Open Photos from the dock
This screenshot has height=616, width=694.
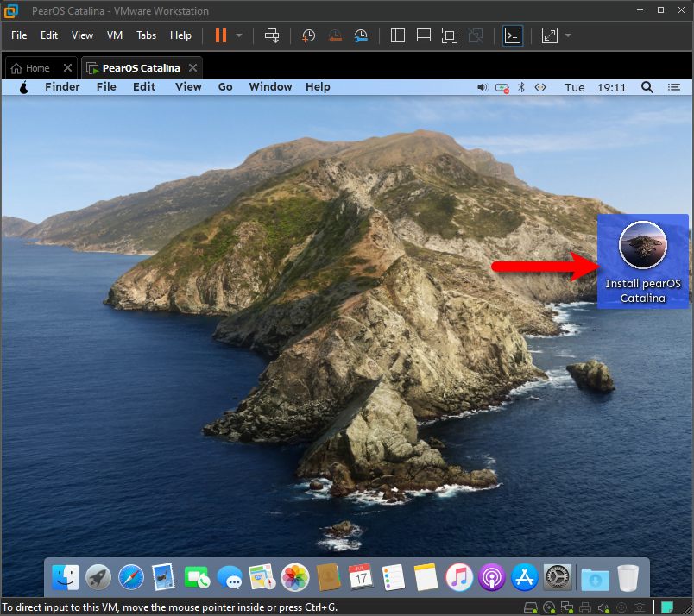coord(294,577)
